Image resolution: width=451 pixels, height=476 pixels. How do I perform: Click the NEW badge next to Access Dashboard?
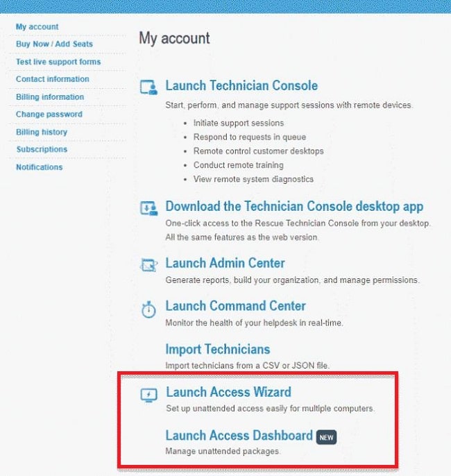tap(326, 437)
